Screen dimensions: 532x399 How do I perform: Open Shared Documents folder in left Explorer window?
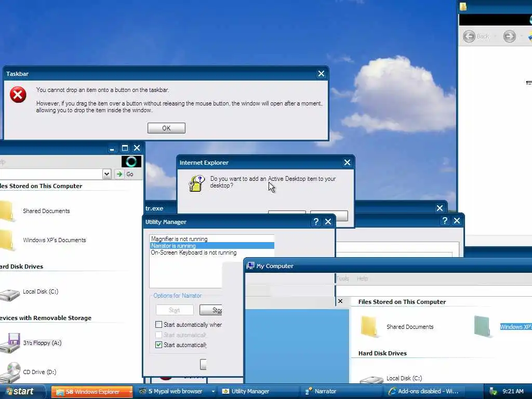point(46,211)
